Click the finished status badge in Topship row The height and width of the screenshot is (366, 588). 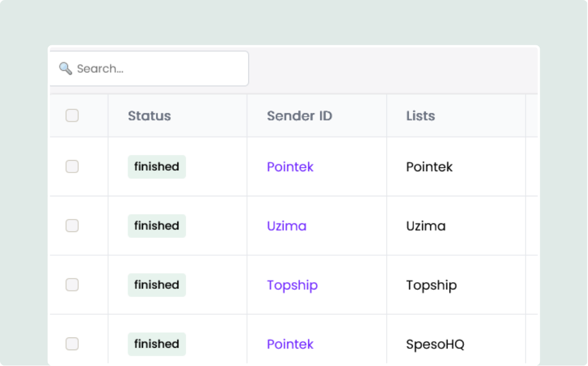tap(157, 285)
